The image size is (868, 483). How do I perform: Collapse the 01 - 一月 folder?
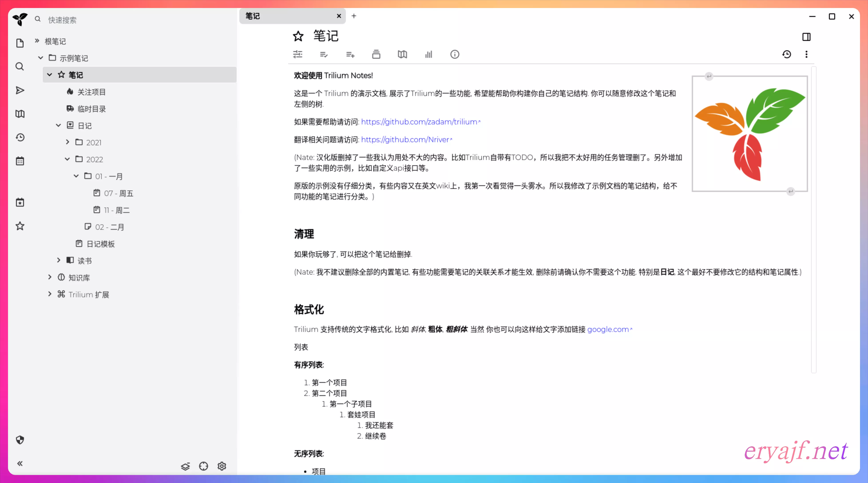pyautogui.click(x=76, y=176)
